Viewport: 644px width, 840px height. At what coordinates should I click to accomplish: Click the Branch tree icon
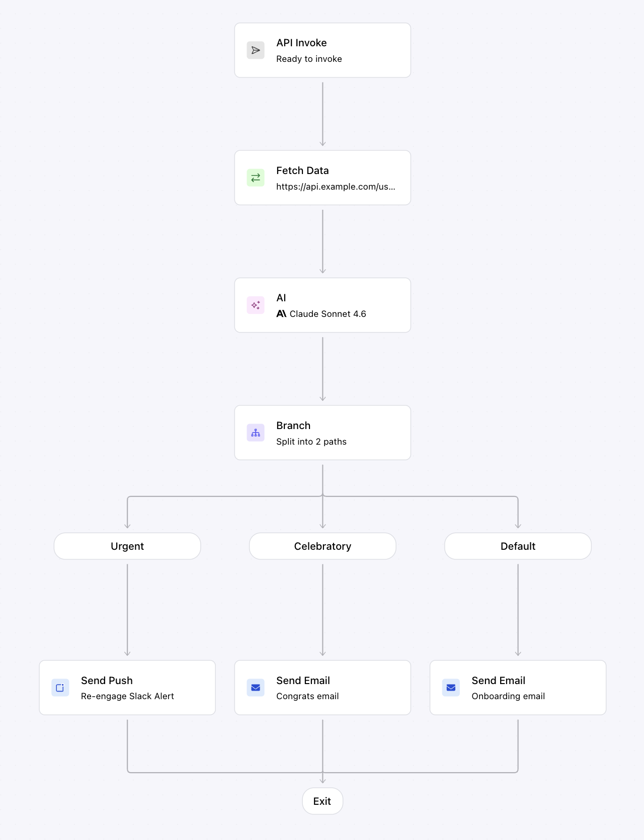point(256,433)
